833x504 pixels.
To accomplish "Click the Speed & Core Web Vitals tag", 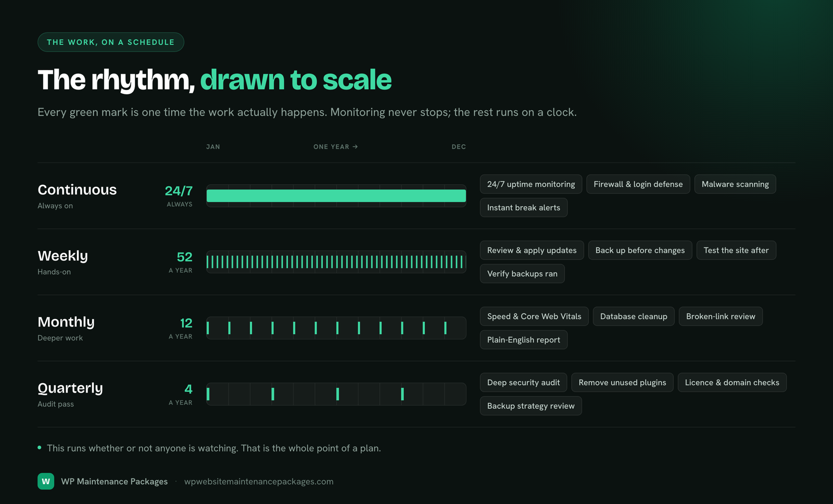I will coord(534,317).
